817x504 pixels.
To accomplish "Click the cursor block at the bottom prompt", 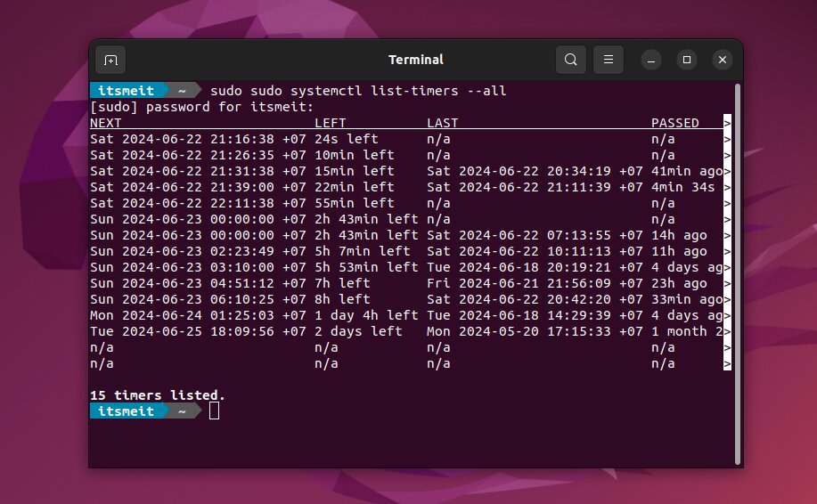I will (214, 411).
